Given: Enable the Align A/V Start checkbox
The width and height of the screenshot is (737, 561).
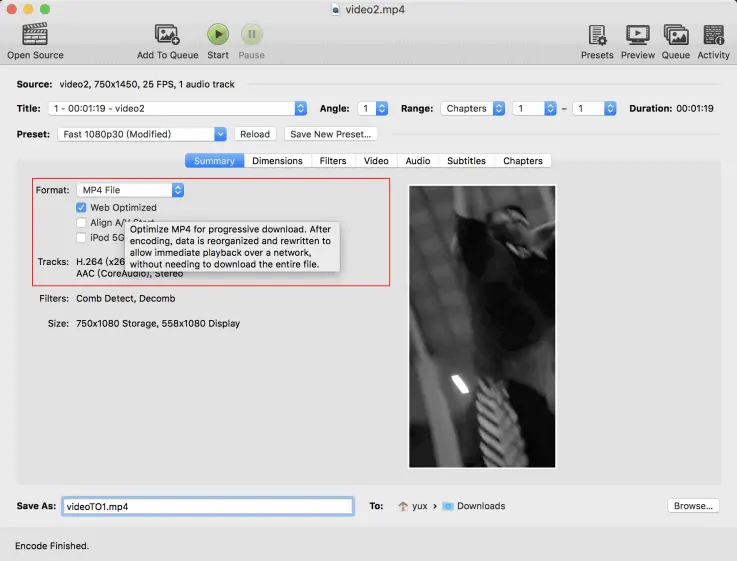Looking at the screenshot, I should click(x=81, y=223).
